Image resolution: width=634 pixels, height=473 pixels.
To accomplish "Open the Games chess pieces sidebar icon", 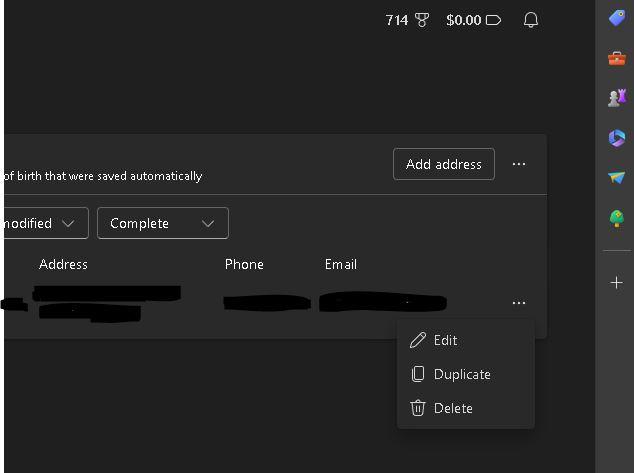I will 617,98.
